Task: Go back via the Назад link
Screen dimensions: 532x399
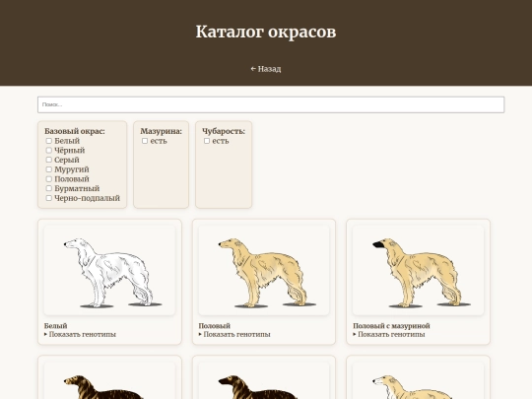Action: 266,69
